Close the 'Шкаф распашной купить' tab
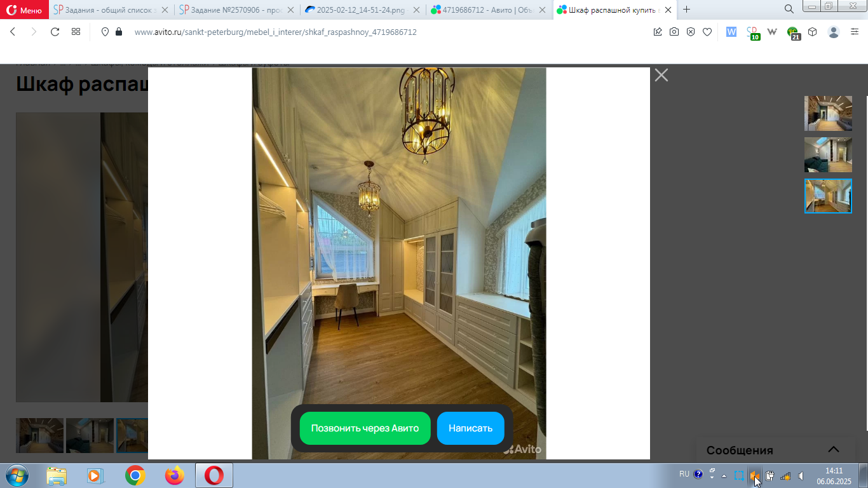This screenshot has width=868, height=488. point(668,10)
